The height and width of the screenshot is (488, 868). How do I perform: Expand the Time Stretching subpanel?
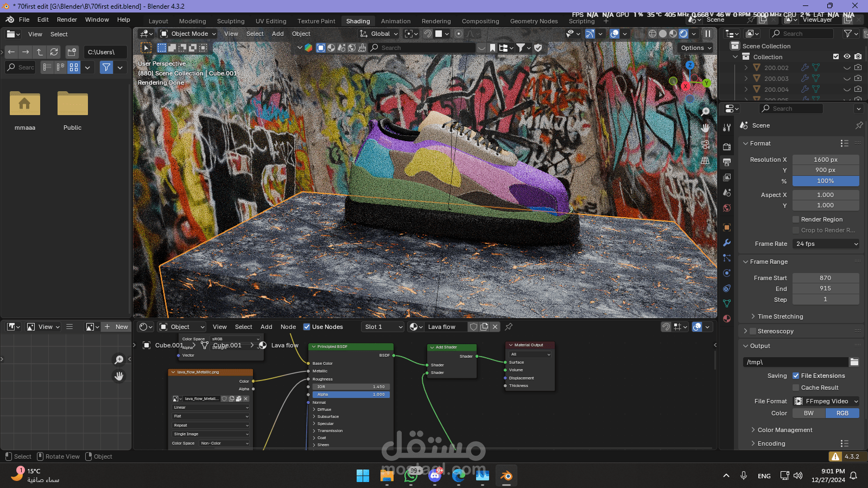pyautogui.click(x=780, y=316)
